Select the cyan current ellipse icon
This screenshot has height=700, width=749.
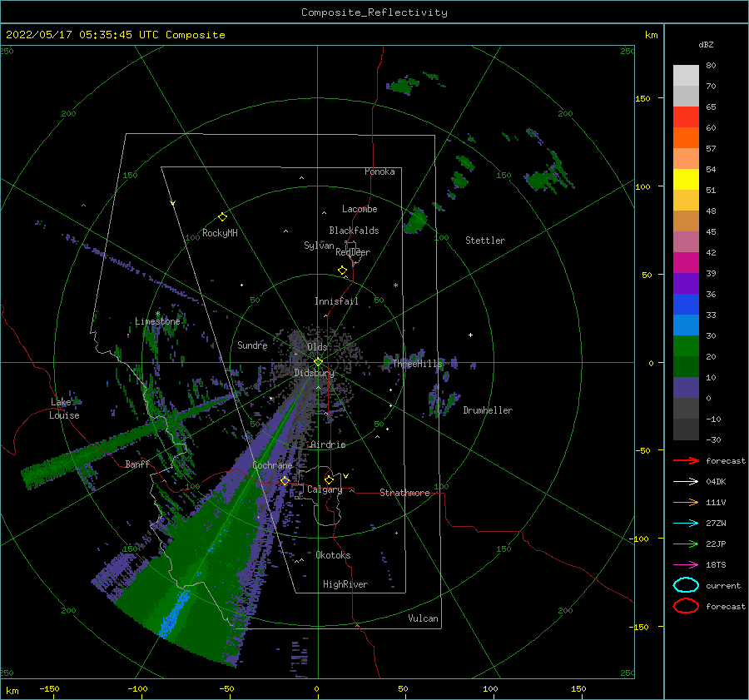pos(686,585)
